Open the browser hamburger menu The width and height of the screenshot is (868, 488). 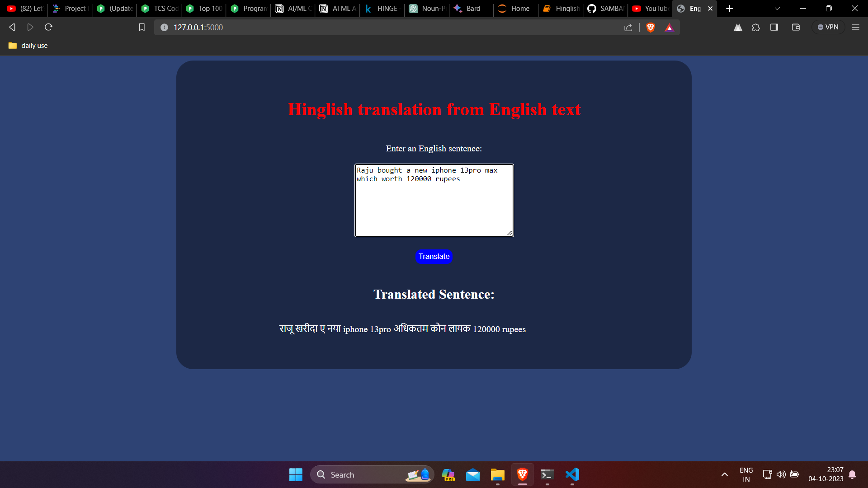[856, 27]
